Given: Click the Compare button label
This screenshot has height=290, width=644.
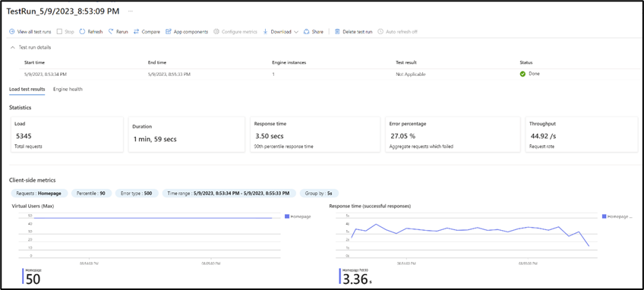Looking at the screenshot, I should pyautogui.click(x=150, y=32).
